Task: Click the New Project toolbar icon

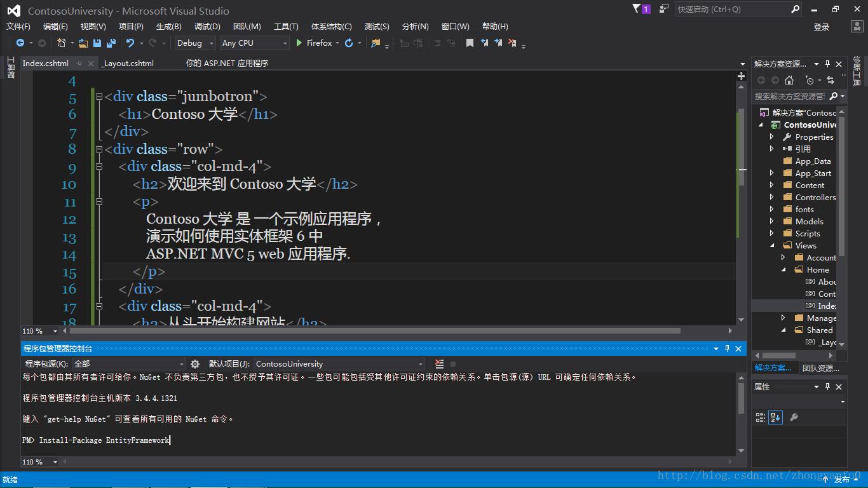Action: pyautogui.click(x=61, y=43)
